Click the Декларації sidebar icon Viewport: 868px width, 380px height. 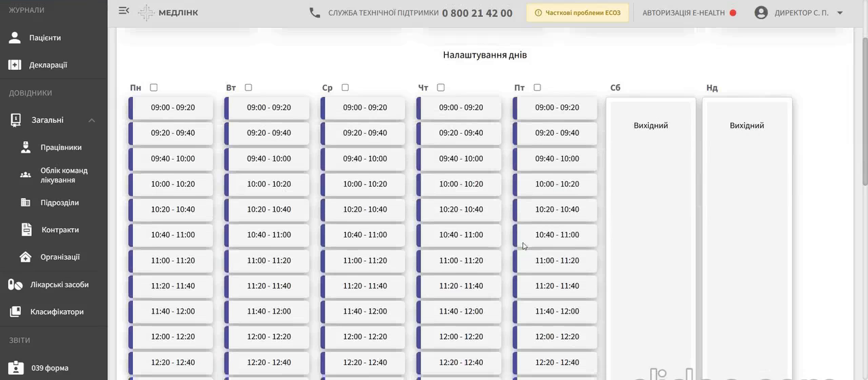coord(15,64)
